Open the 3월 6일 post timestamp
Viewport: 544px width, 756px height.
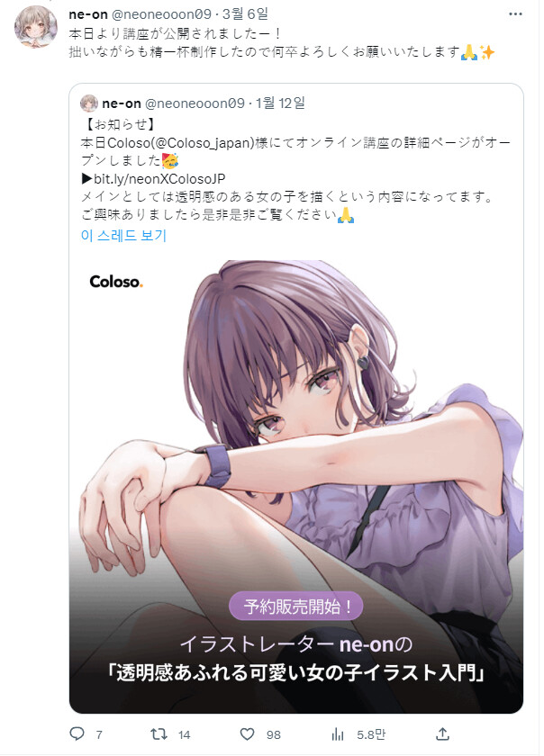(245, 14)
